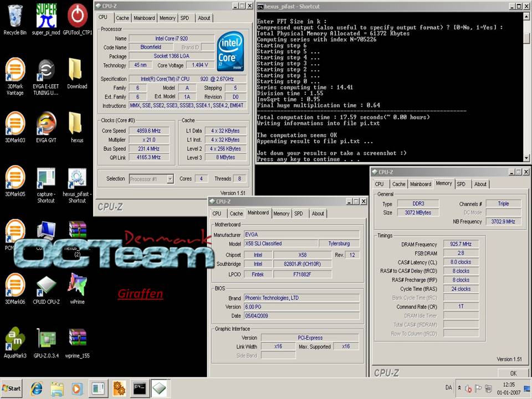Image resolution: width=532 pixels, height=399 pixels.
Task: Click Intel Core i7 logo in CPU-Z
Action: click(231, 51)
